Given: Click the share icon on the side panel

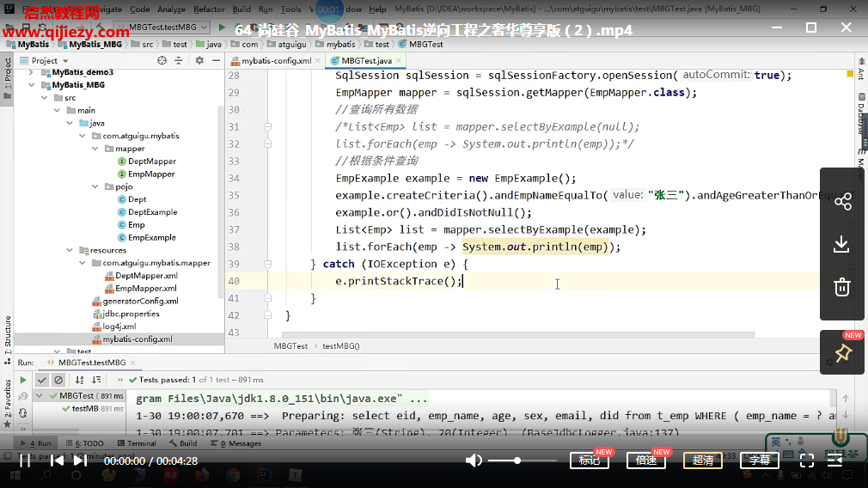Looking at the screenshot, I should pos(842,201).
